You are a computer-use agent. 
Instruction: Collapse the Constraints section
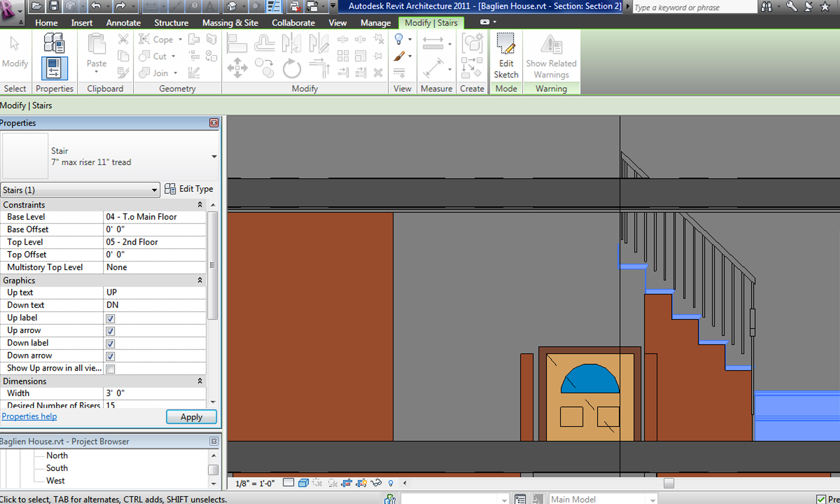coord(200,205)
